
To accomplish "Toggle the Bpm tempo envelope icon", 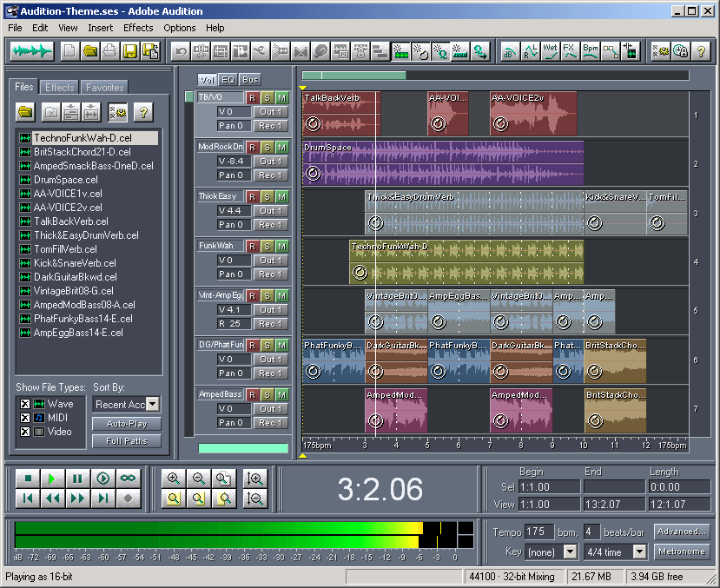I will click(x=590, y=51).
